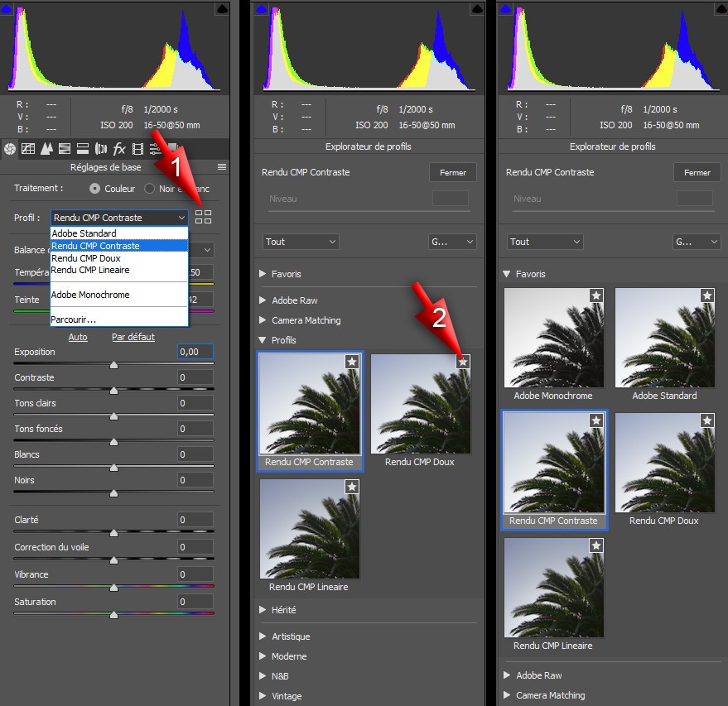728x706 pixels.
Task: Click the Fermer button in middle panel
Action: coord(453,172)
